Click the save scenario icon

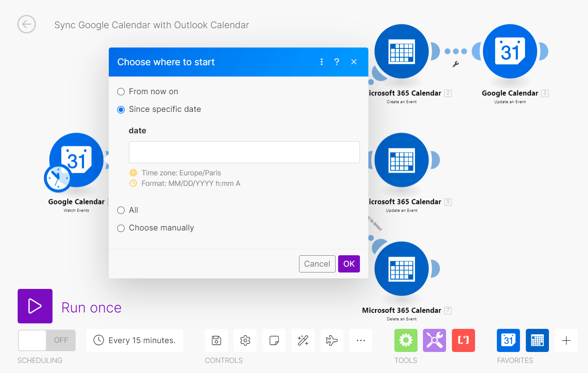[x=216, y=340]
